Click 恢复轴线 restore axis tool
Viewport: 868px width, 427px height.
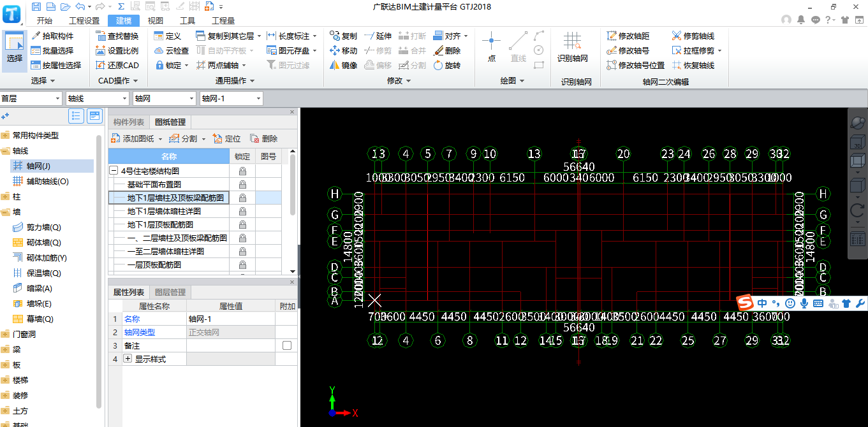click(693, 65)
